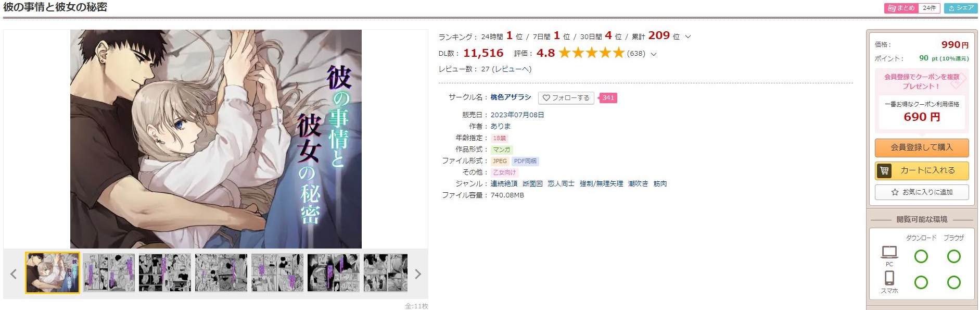Select the fourth preview thumbnail
This screenshot has height=310, width=980.
tap(221, 273)
